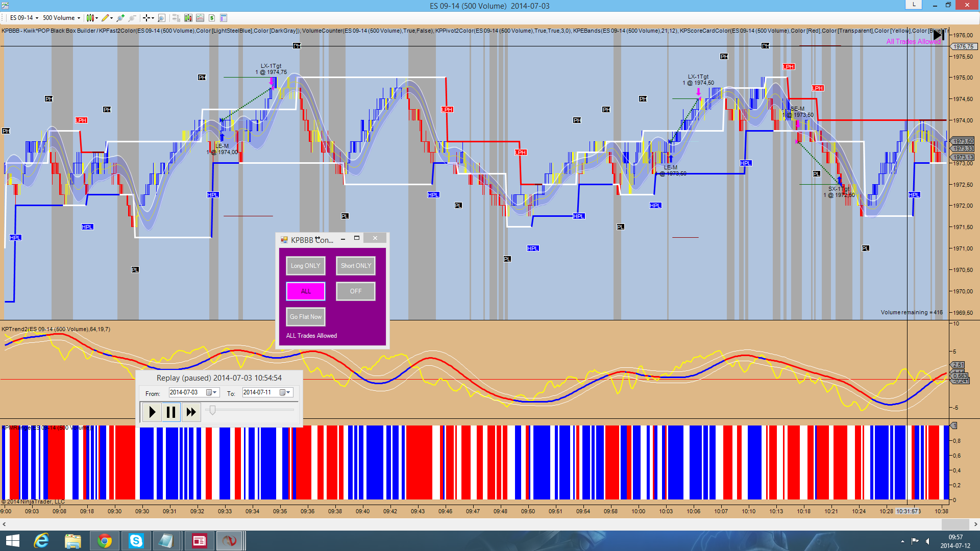This screenshot has width=980, height=551.
Task: Open the chart properties icon
Action: (x=224, y=18)
